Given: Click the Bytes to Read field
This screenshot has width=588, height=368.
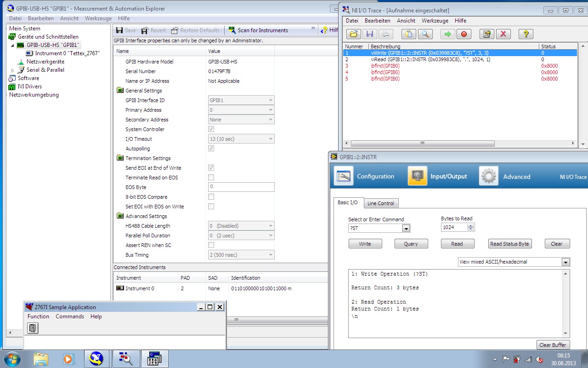Looking at the screenshot, I should tap(454, 227).
